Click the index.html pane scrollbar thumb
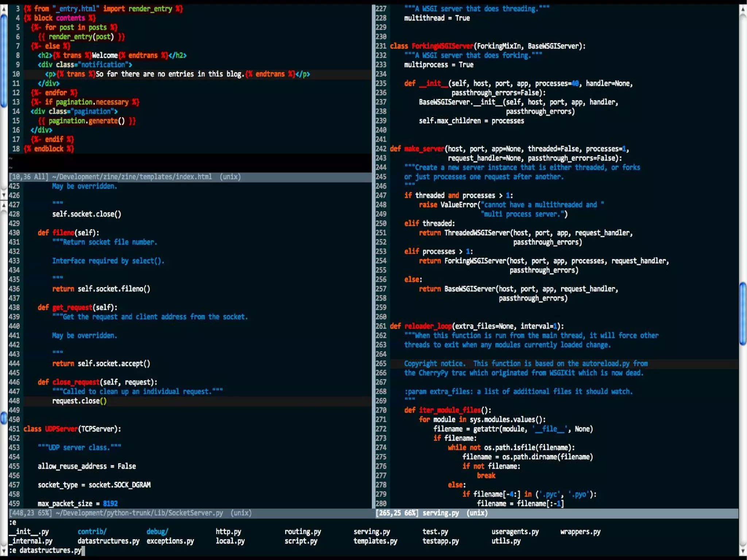 tap(4, 60)
